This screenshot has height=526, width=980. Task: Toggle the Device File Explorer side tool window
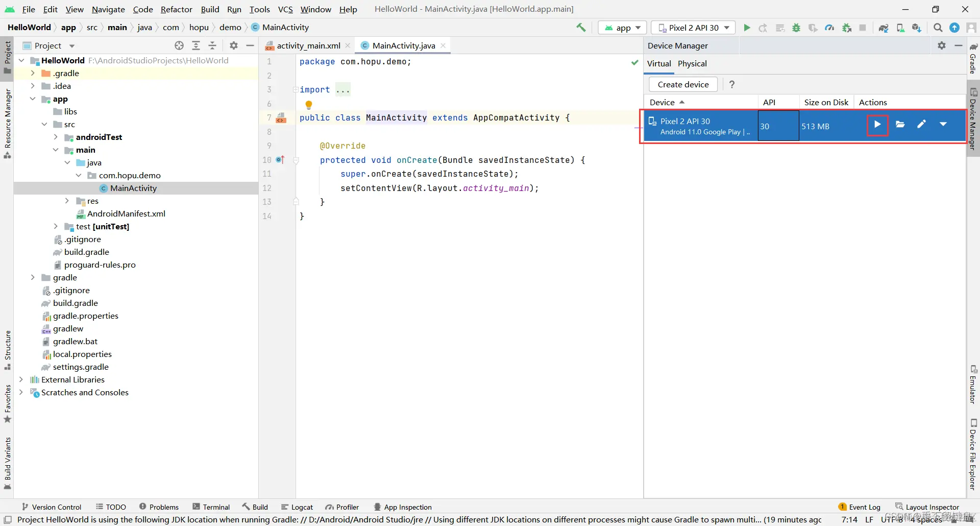tap(973, 455)
